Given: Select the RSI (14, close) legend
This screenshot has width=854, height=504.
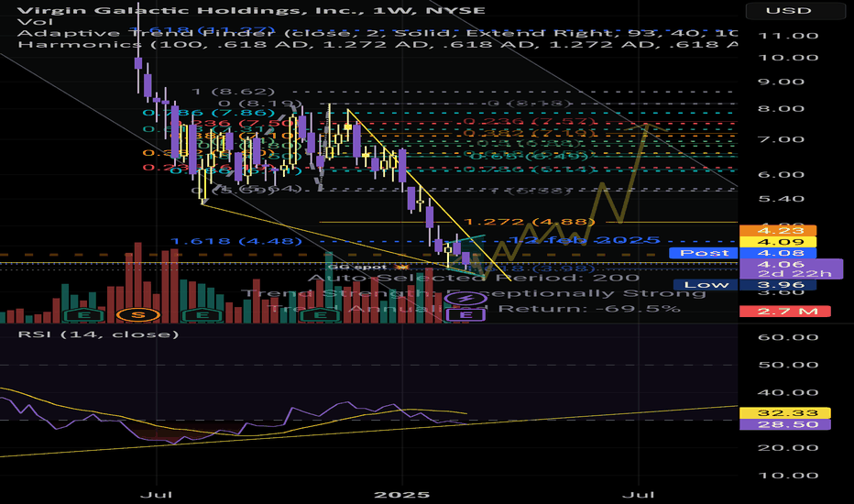Looking at the screenshot, I should (98, 334).
